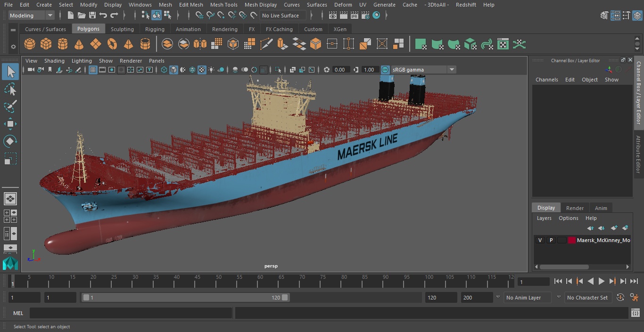Activate the Move tool in the toolbox
The image size is (644, 332).
point(10,124)
